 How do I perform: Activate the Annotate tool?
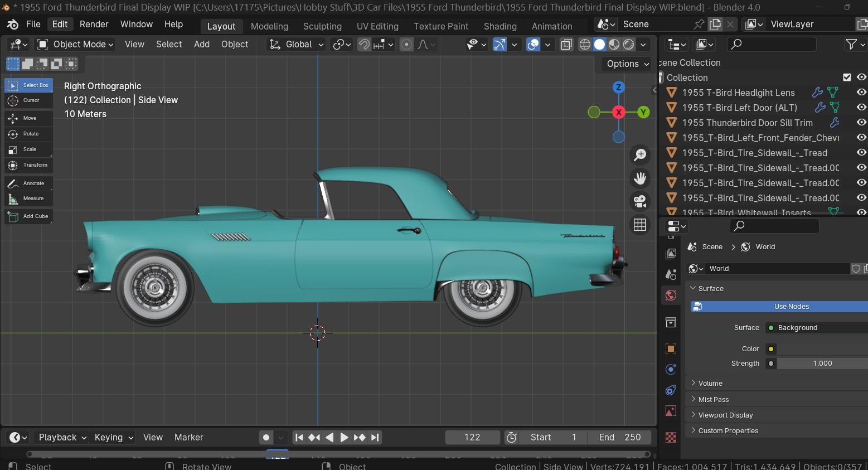[29, 183]
